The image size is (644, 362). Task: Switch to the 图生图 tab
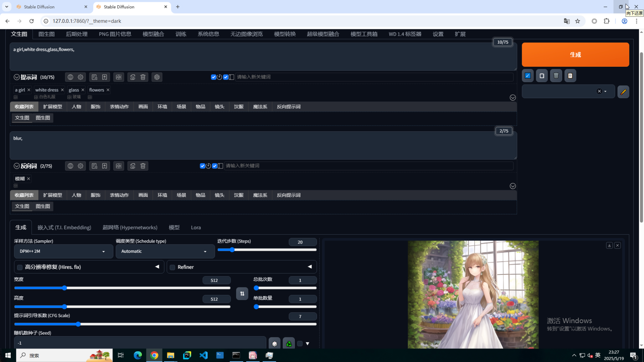(46, 34)
